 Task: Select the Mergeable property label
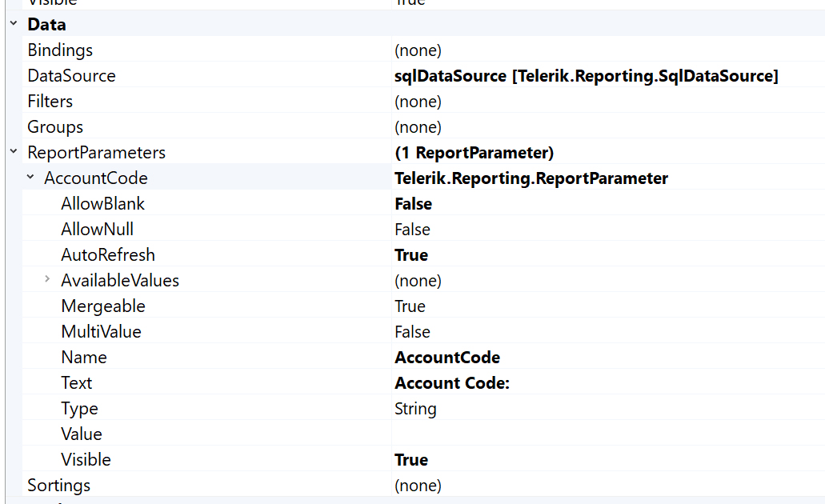tap(102, 306)
